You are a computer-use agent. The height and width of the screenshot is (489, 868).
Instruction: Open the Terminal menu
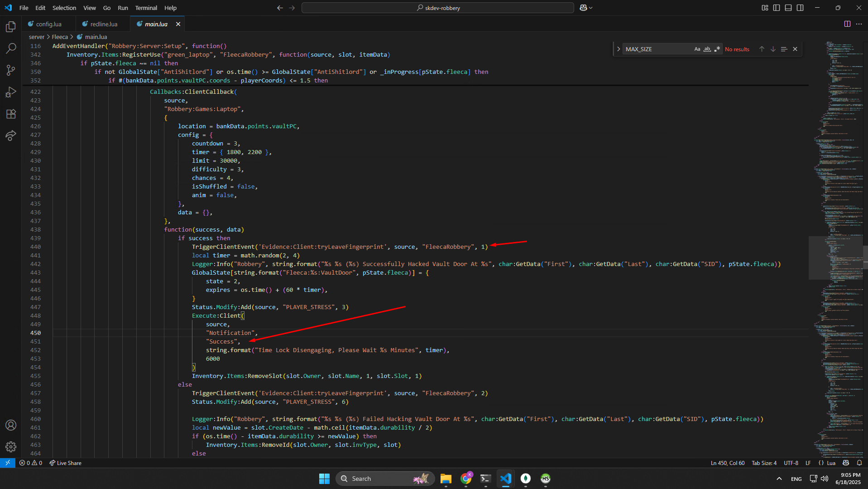[x=146, y=8]
